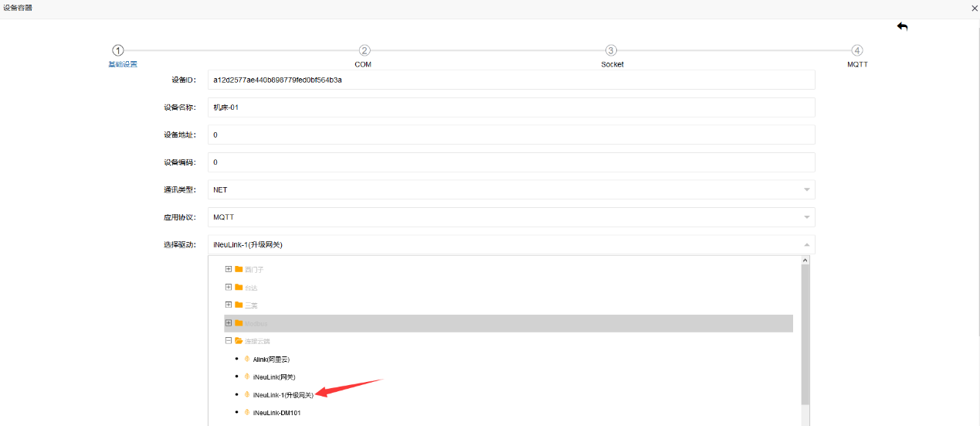Open the 通讯类型 dropdown
This screenshot has width=980, height=426.
(x=806, y=189)
